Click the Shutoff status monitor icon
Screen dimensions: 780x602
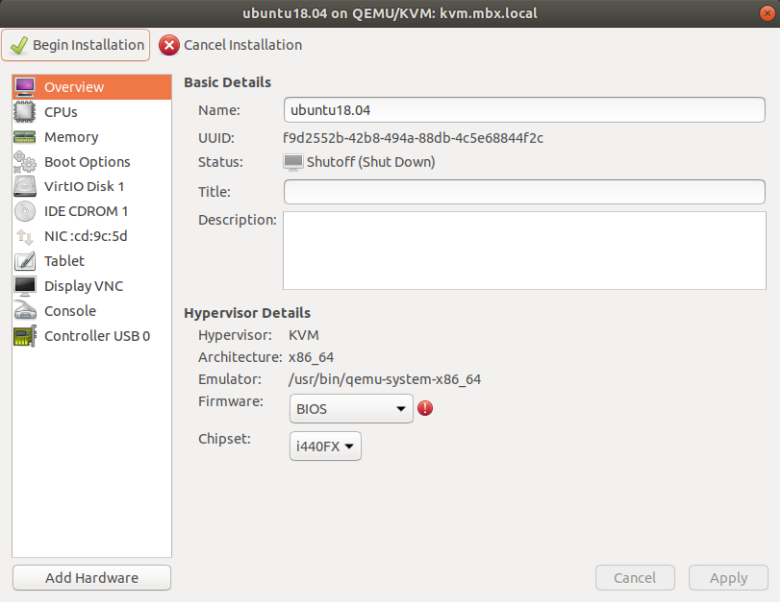[x=293, y=162]
